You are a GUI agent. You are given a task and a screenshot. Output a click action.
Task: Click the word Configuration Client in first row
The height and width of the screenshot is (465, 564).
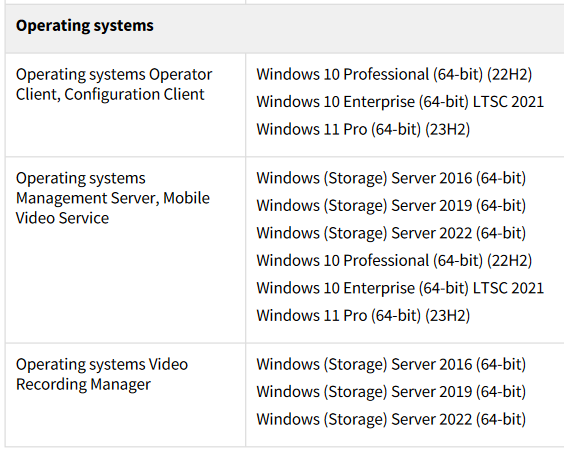coord(135,95)
